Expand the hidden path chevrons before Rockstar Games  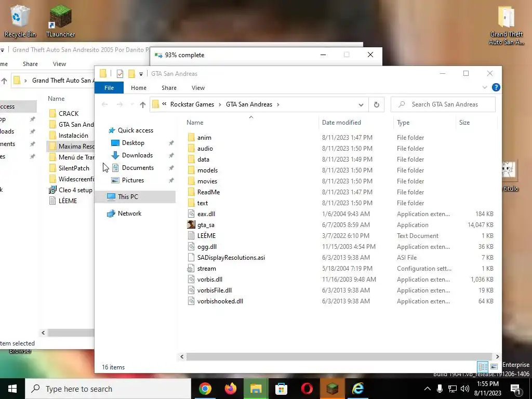pyautogui.click(x=164, y=104)
